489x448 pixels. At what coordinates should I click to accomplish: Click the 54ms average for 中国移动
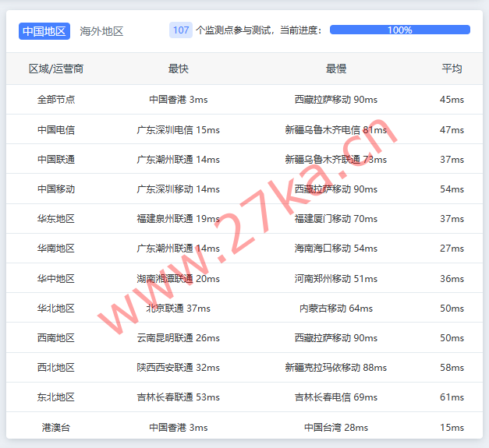coord(452,189)
